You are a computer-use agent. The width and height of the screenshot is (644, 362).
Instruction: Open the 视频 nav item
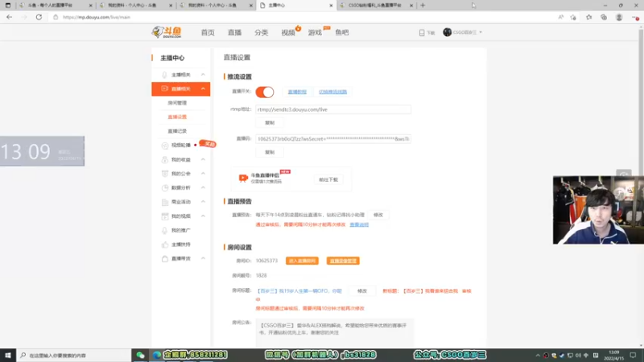[288, 32]
